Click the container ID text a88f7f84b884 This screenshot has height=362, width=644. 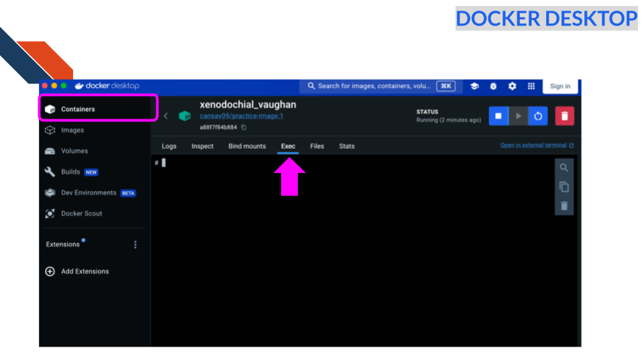click(x=219, y=127)
